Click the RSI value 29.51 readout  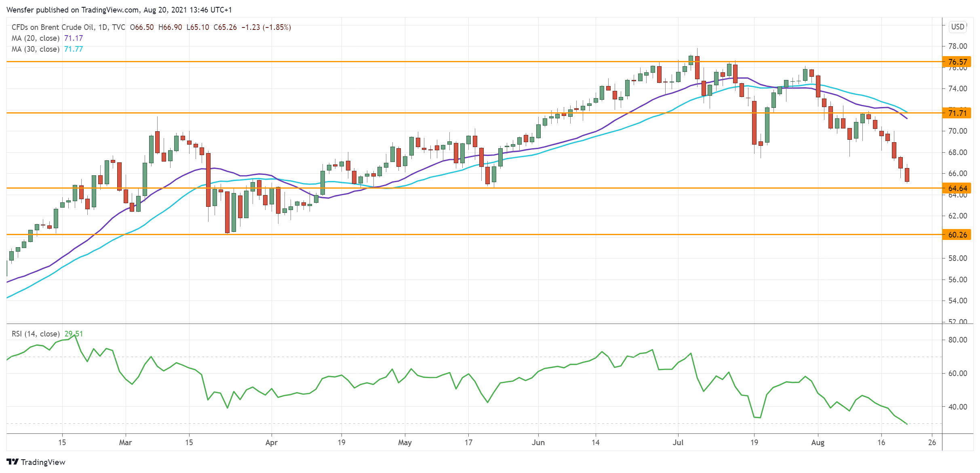pos(74,334)
